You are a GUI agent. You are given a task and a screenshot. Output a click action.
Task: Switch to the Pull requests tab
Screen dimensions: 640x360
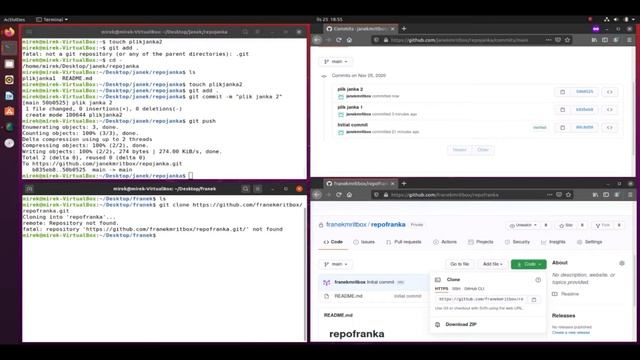tap(403, 242)
